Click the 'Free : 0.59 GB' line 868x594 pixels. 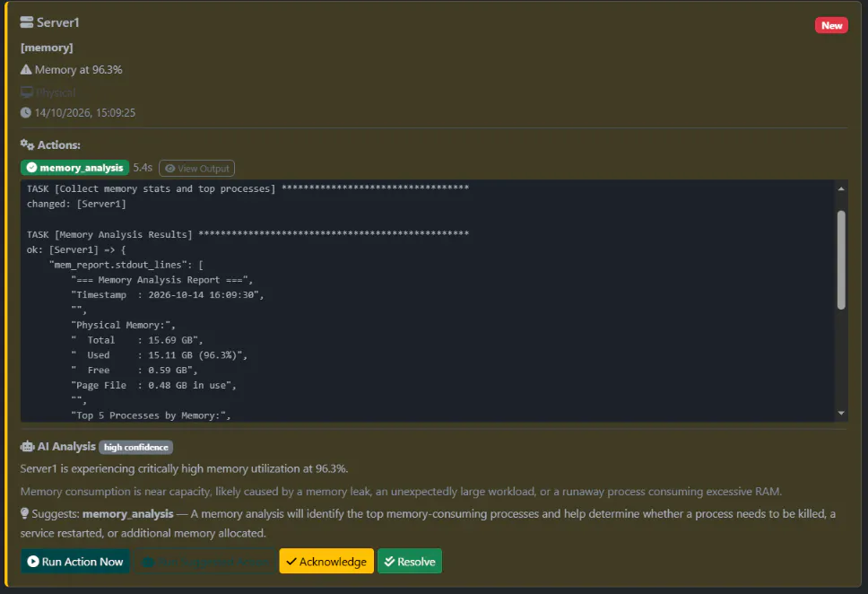click(134, 371)
